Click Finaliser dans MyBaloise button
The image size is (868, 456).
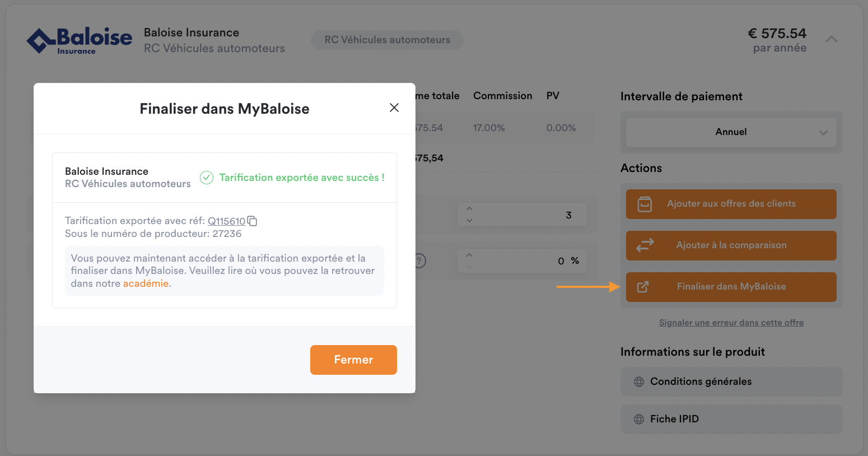[731, 287]
